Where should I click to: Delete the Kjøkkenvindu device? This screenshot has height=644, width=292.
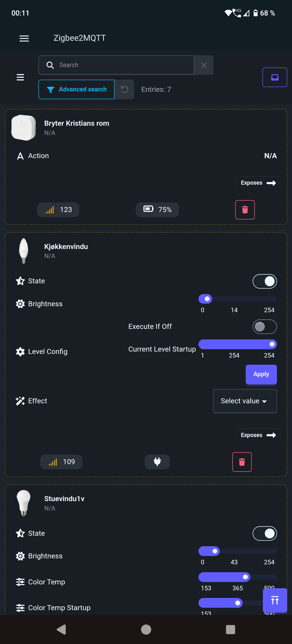[242, 462]
